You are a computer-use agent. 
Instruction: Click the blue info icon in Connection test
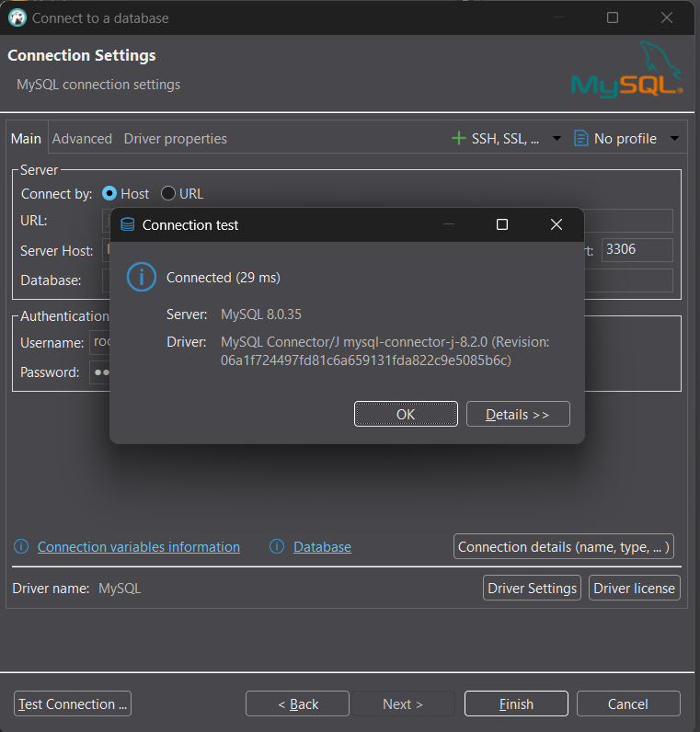142,277
